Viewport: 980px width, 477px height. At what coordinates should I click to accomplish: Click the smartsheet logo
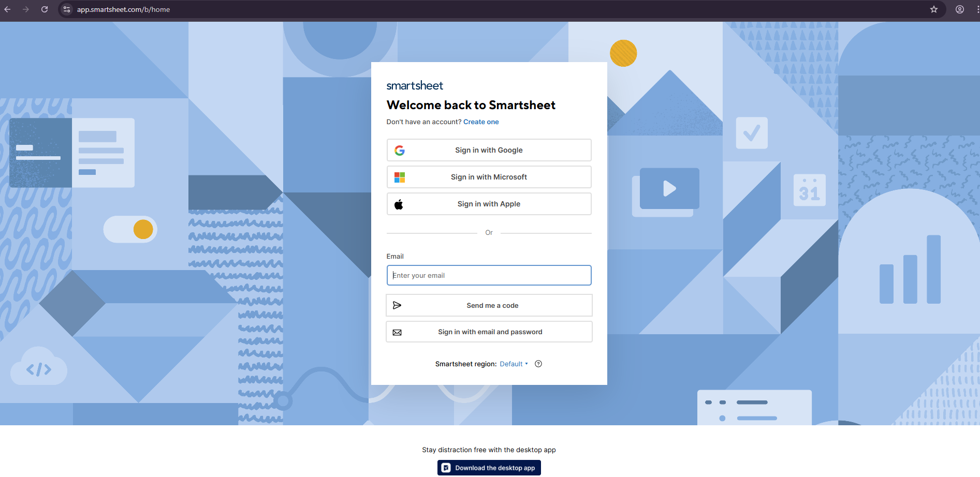click(x=415, y=85)
